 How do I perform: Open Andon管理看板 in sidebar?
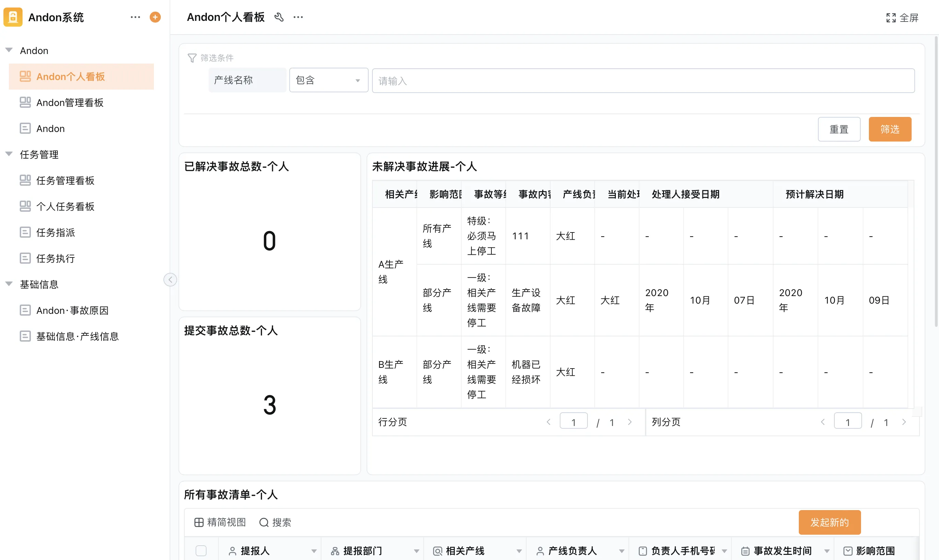click(x=70, y=103)
